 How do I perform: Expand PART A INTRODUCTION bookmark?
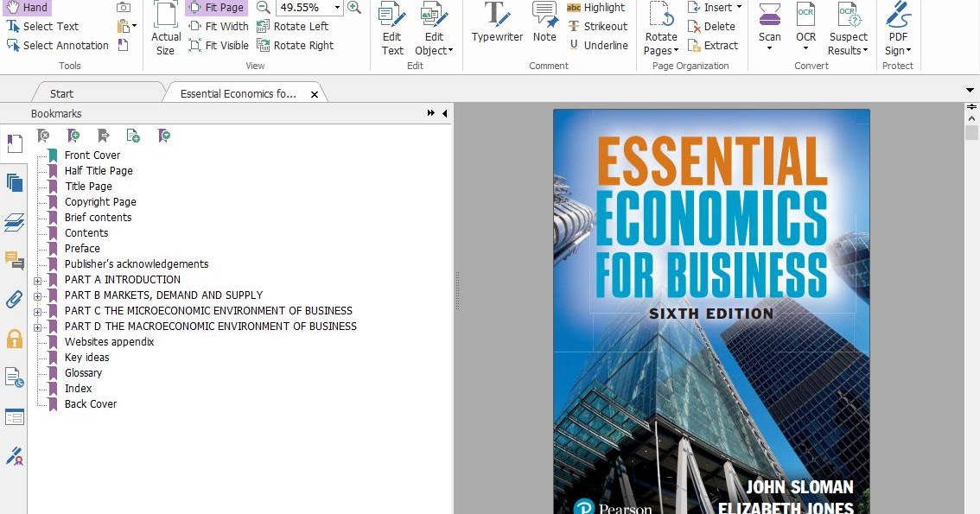click(x=37, y=281)
